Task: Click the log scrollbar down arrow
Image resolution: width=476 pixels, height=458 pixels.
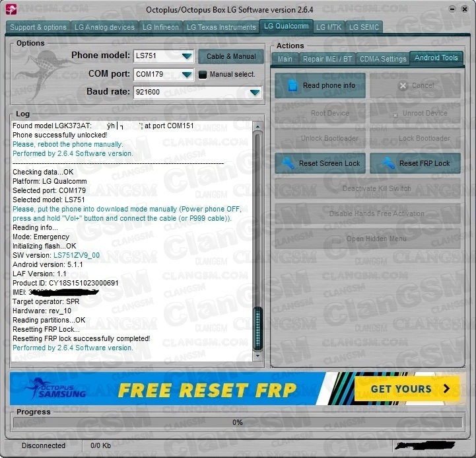Action: pyautogui.click(x=257, y=356)
